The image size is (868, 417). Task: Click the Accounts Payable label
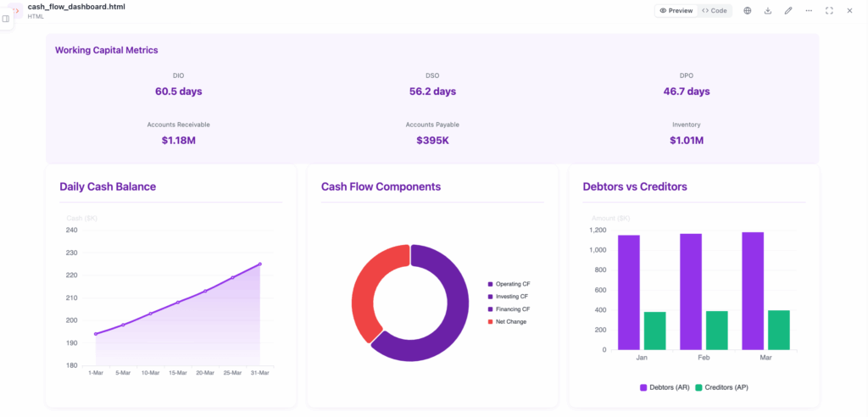click(432, 125)
